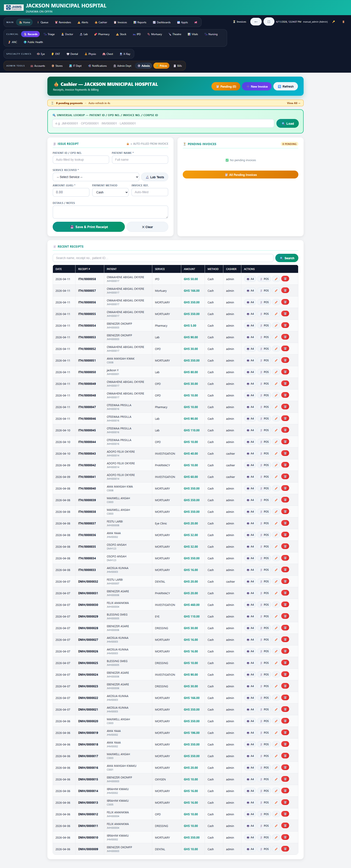Delete receipt ITH/0000058 using the trash icon

[x=285, y=279]
